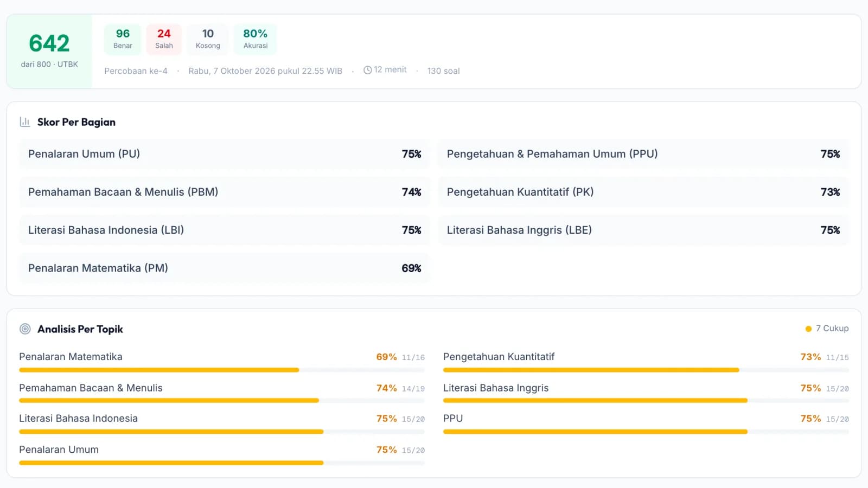Click the Literasi Bahasa Inggris progress bar
The width and height of the screenshot is (868, 488).
(x=646, y=401)
